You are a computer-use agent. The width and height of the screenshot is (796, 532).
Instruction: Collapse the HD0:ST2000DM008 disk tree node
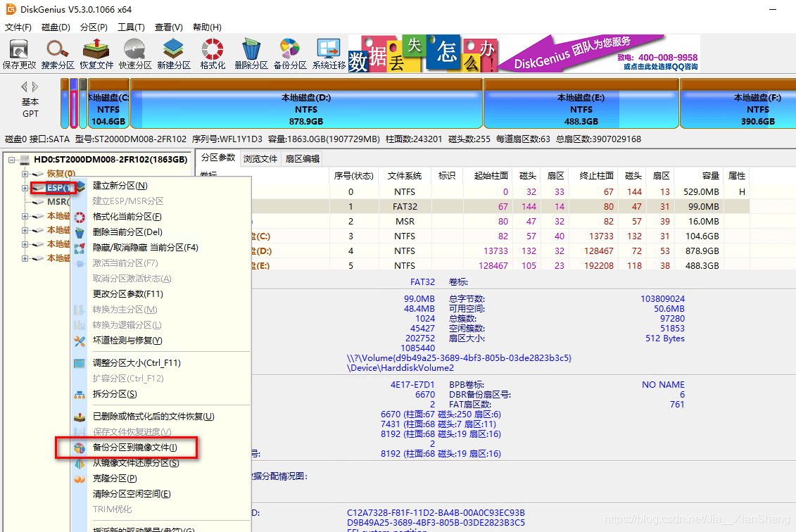(12, 160)
